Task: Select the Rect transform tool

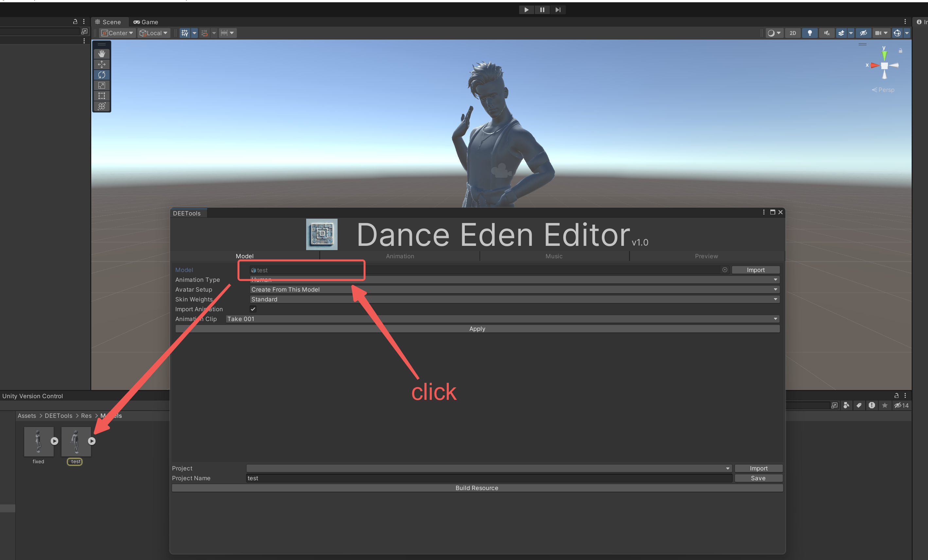Action: (x=102, y=96)
